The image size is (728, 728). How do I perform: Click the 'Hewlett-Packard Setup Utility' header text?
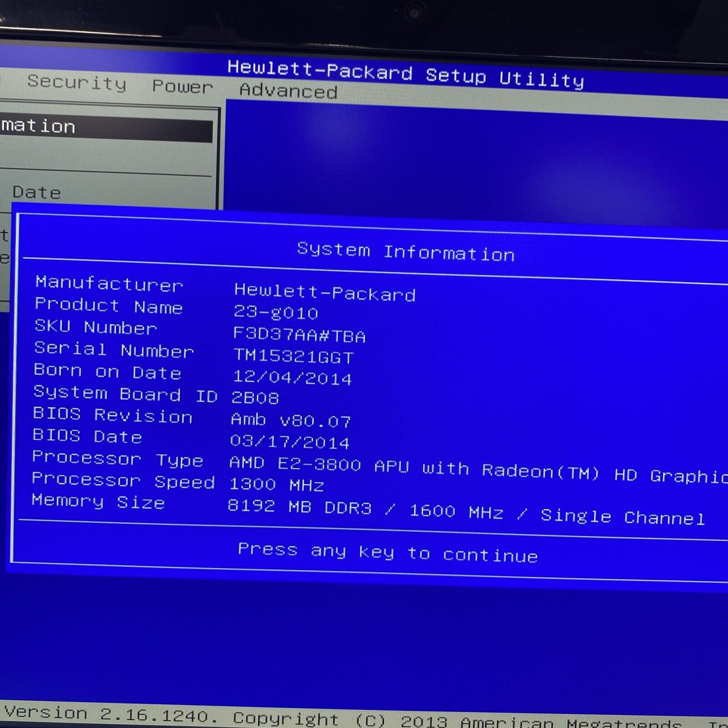click(406, 74)
